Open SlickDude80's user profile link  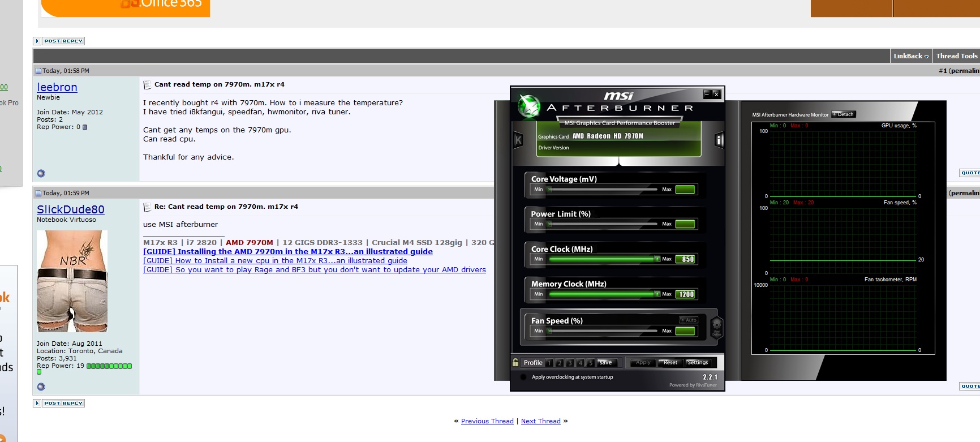(71, 209)
